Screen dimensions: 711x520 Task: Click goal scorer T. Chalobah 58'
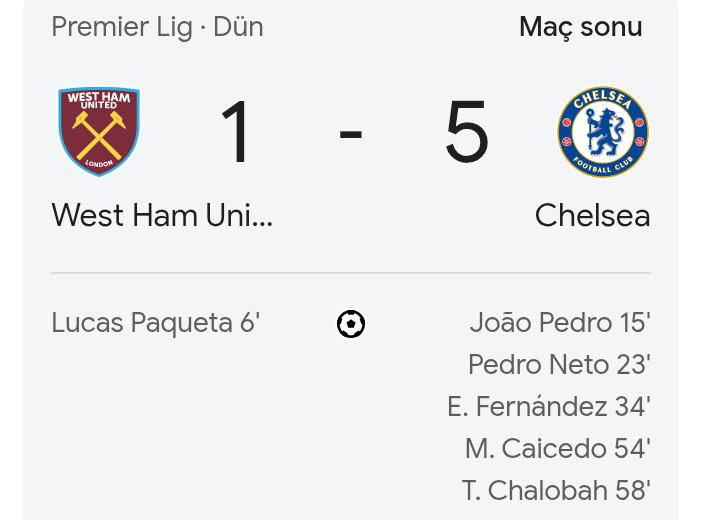556,490
